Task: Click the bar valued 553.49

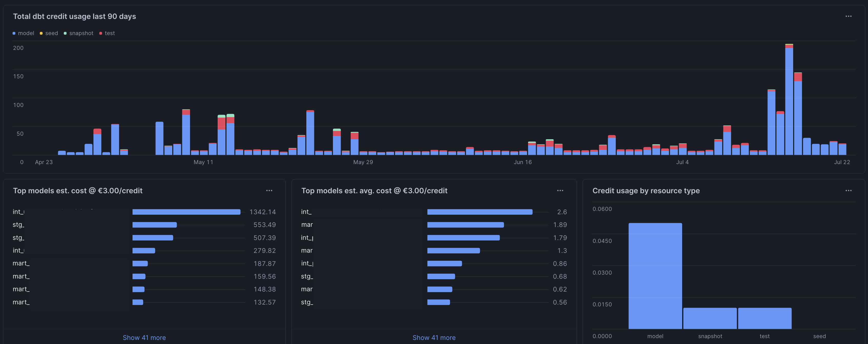Action: click(155, 224)
